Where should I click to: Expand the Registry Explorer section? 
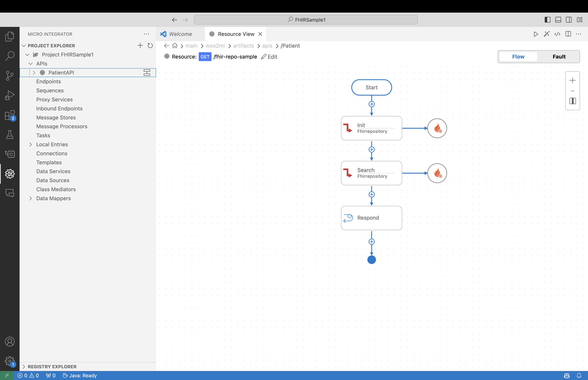pos(24,367)
